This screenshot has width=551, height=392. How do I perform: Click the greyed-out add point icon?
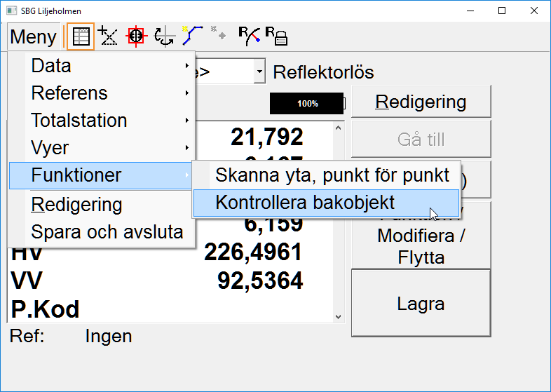[219, 35]
